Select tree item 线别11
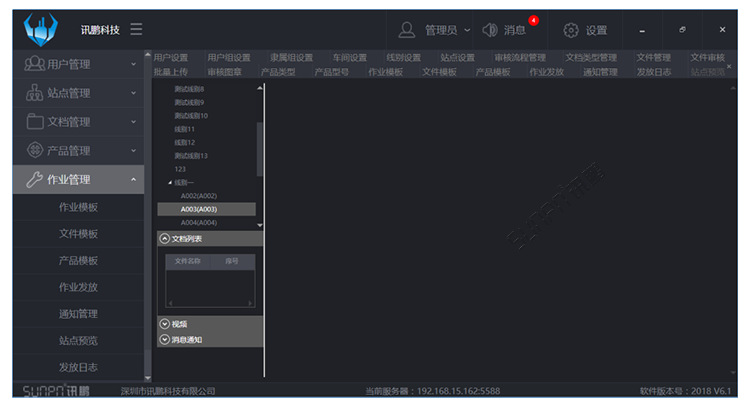The height and width of the screenshot is (404, 750). tap(184, 129)
